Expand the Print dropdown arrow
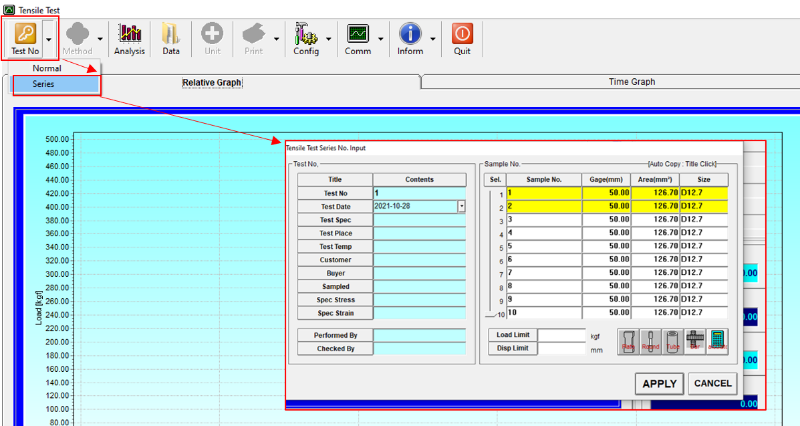The height and width of the screenshot is (426, 800). tap(277, 39)
